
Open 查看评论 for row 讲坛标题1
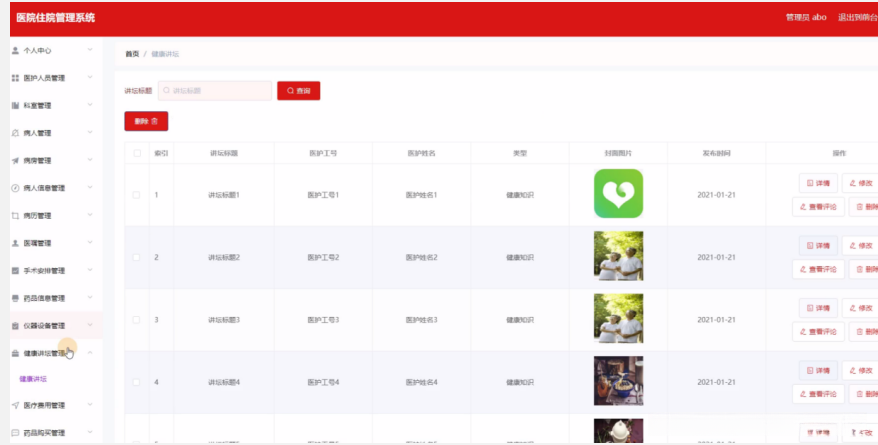[818, 207]
